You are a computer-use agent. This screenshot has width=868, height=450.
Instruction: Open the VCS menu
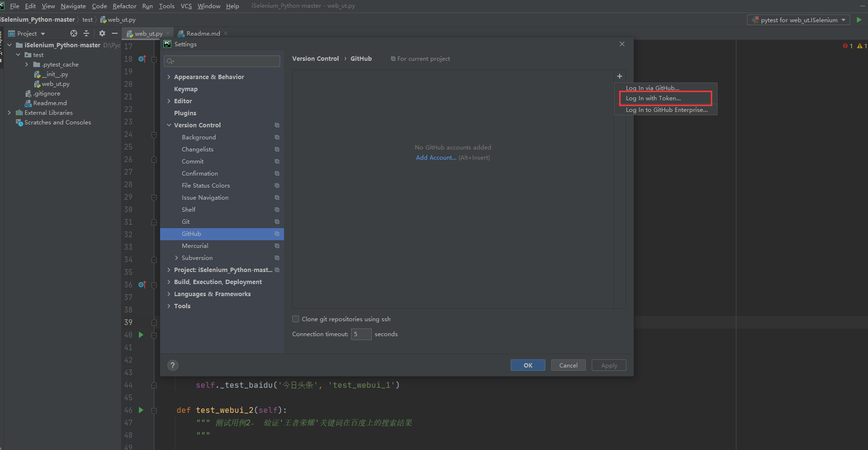click(186, 6)
